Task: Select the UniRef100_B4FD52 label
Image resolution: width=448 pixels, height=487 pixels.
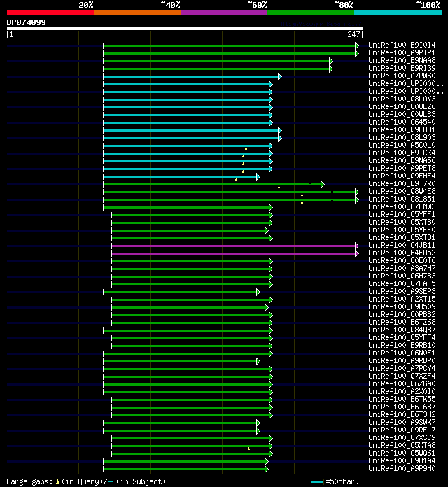Action: click(x=402, y=253)
